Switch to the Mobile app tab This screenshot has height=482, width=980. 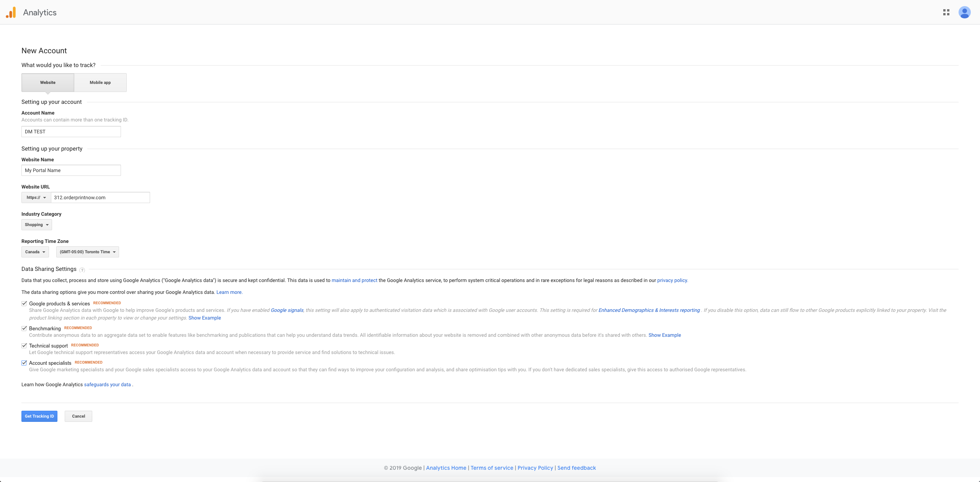point(100,83)
